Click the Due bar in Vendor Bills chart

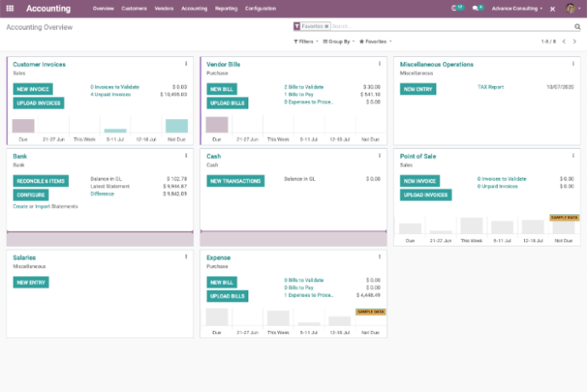pos(216,125)
